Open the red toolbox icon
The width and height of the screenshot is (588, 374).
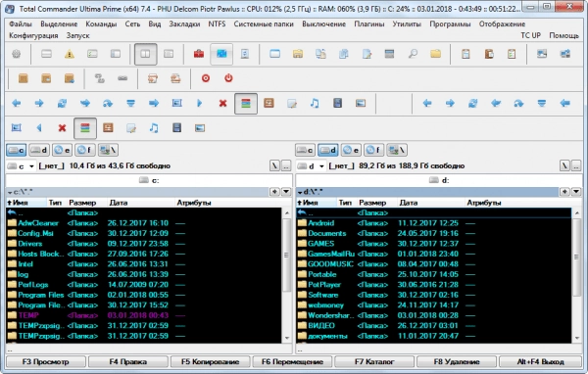199,54
